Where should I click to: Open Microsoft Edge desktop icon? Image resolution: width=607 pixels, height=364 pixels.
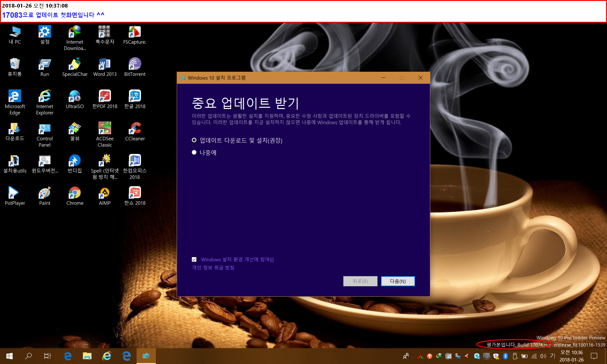coord(15,102)
